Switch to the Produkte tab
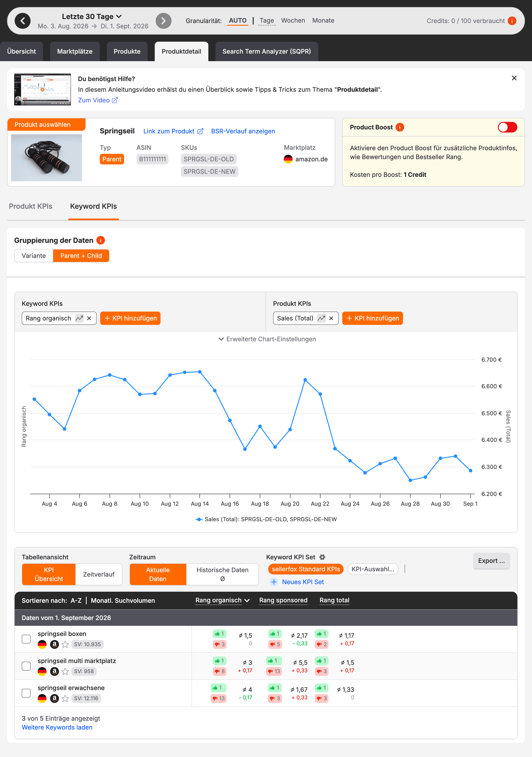Viewport: 532px width, 757px height. click(127, 51)
